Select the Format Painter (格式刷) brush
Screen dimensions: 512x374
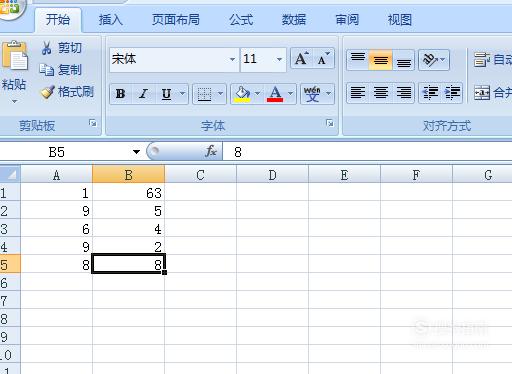67,92
